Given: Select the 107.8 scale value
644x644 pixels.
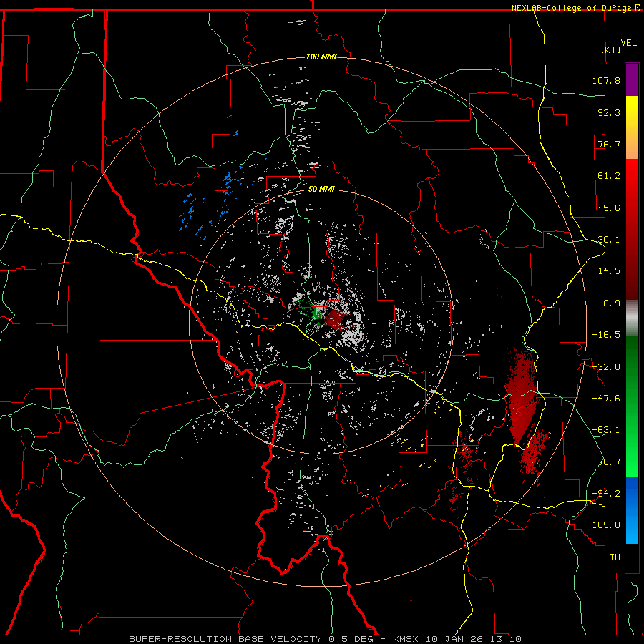Looking at the screenshot, I should click(x=606, y=80).
